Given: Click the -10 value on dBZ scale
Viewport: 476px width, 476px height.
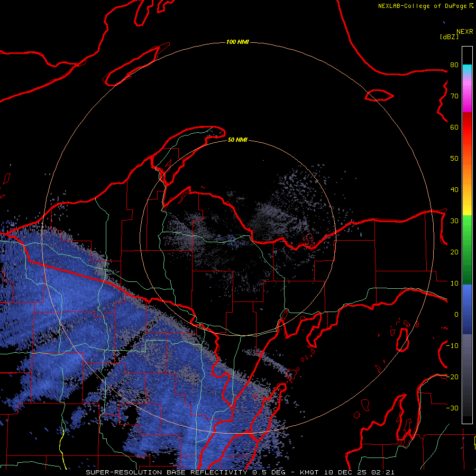Looking at the screenshot, I should point(453,346).
